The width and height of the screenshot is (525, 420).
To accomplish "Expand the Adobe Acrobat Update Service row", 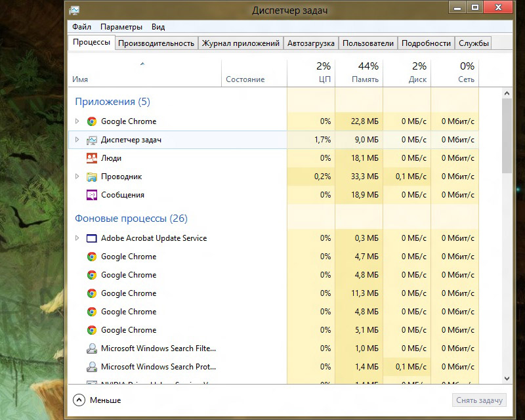I will [77, 238].
